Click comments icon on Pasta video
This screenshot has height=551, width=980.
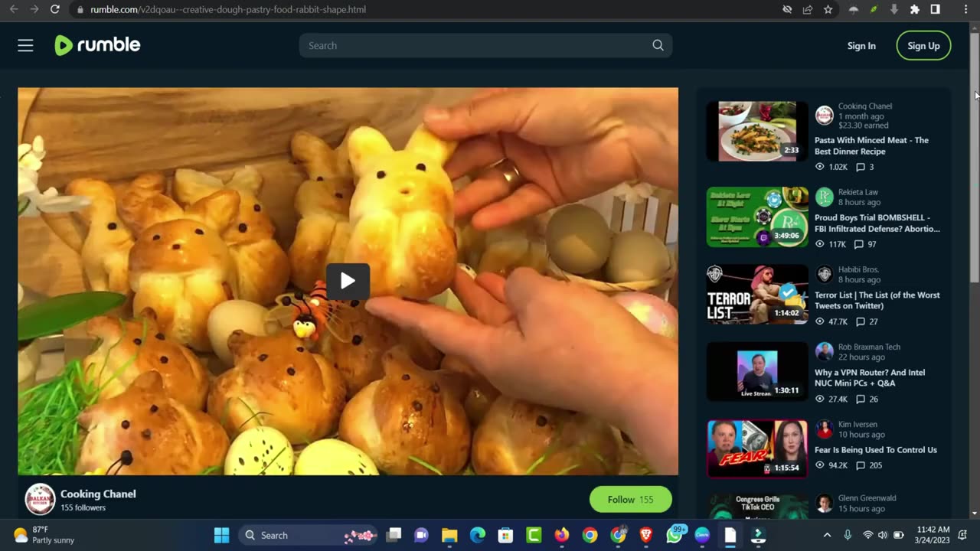860,167
